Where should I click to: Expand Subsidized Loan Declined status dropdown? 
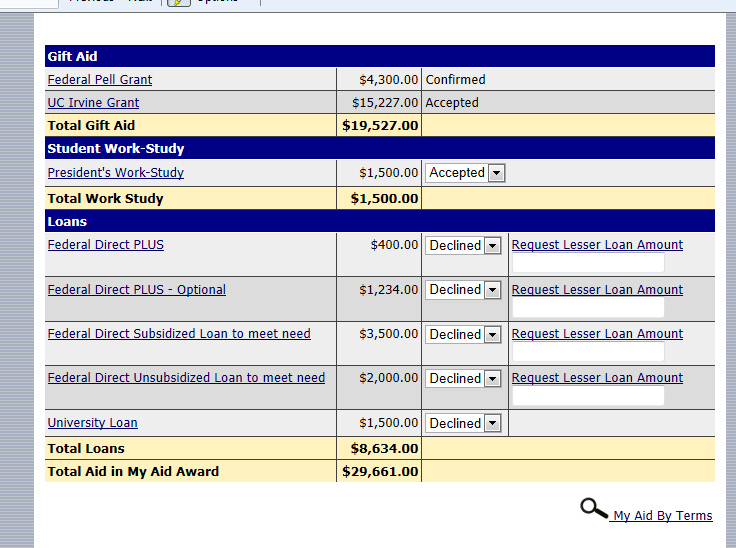coord(463,334)
